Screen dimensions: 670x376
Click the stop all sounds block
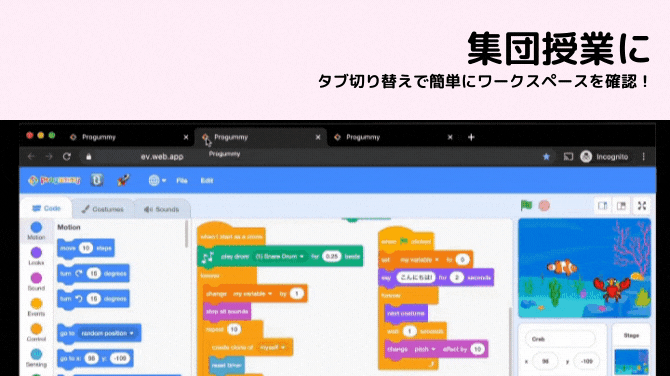227,311
